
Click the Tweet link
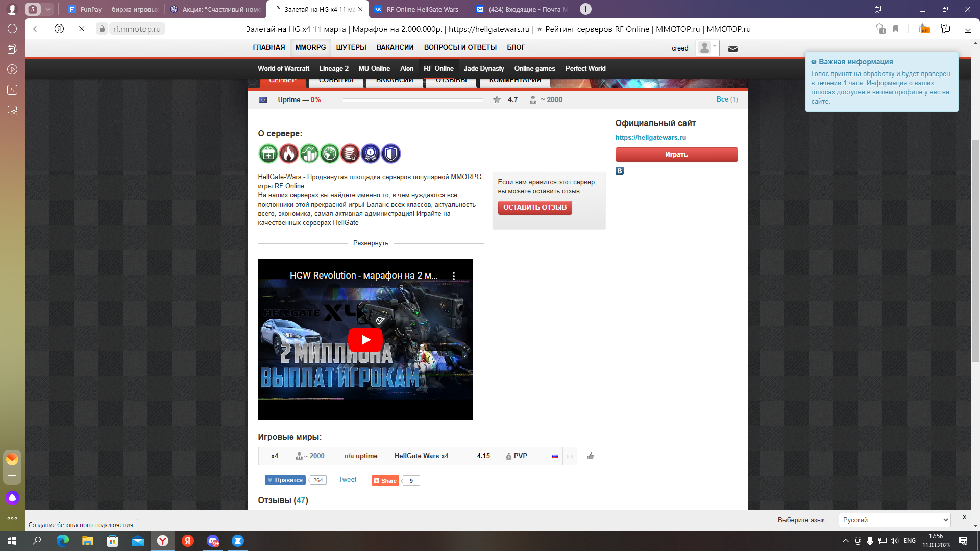[348, 480]
